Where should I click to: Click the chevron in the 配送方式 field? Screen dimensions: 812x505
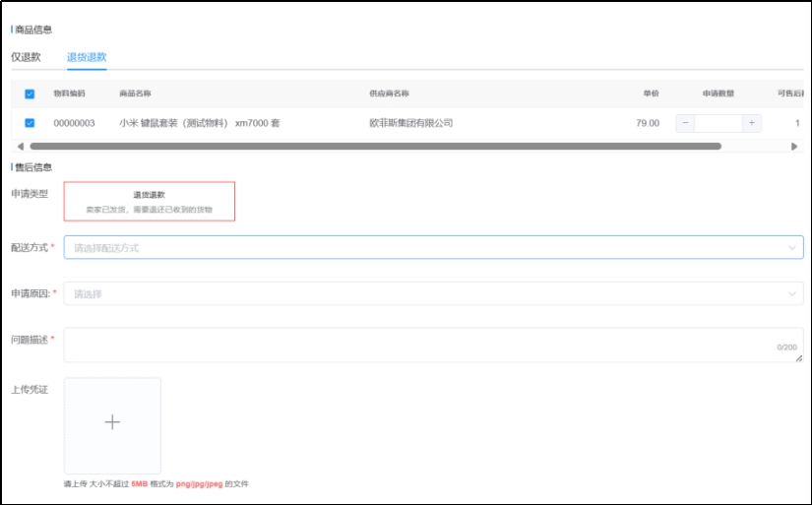pyautogui.click(x=791, y=248)
